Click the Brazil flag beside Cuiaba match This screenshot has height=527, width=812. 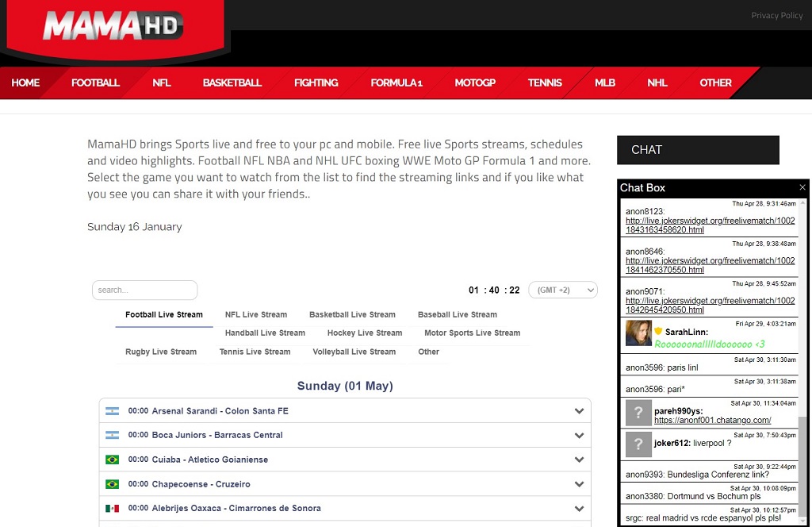click(113, 460)
